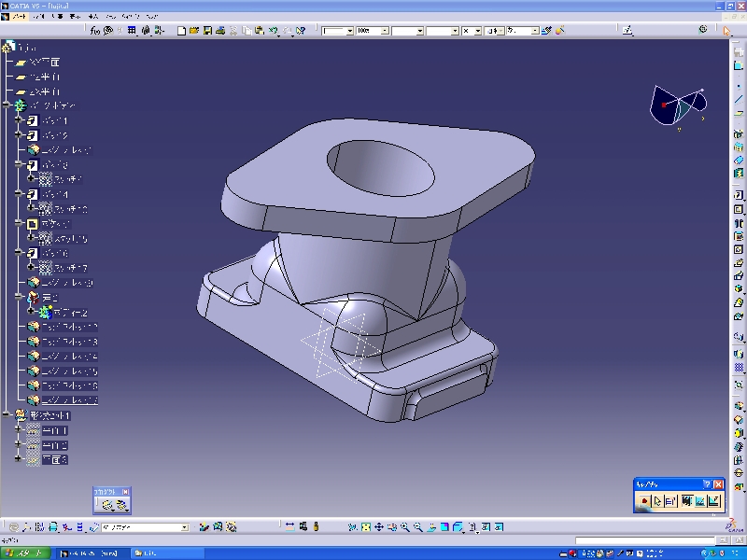Click the select-mode arrow in Capture dialog

point(658,501)
